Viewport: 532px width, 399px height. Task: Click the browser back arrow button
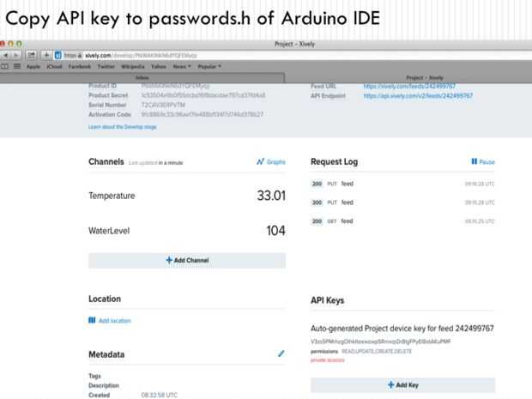(x=6, y=54)
